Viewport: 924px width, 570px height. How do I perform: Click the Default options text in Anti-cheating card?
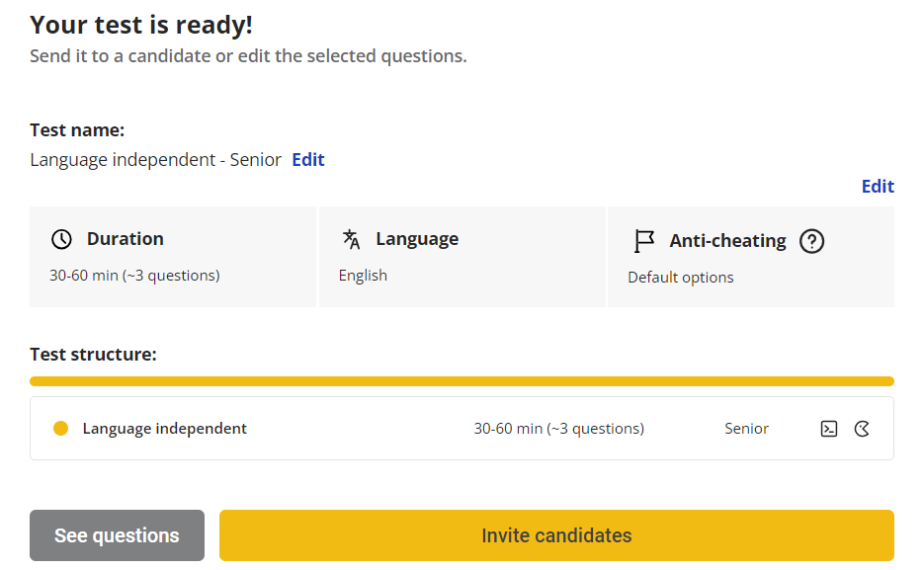(x=680, y=278)
